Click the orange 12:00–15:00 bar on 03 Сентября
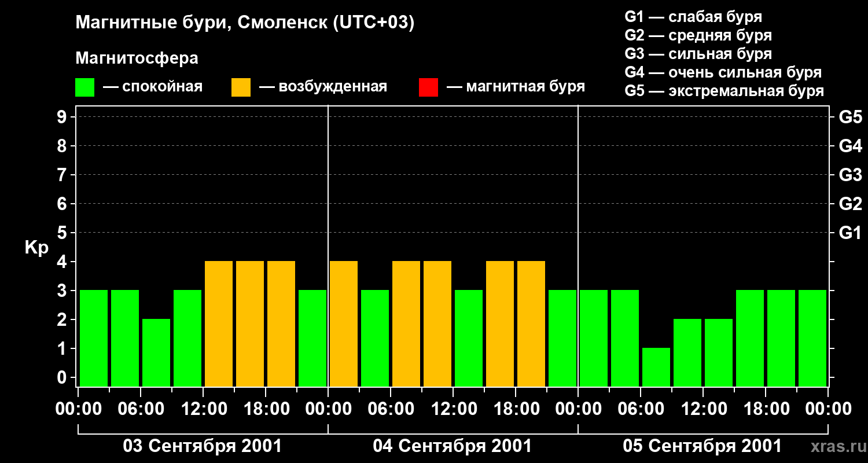Screen dimensions: 868x463 coord(219,324)
